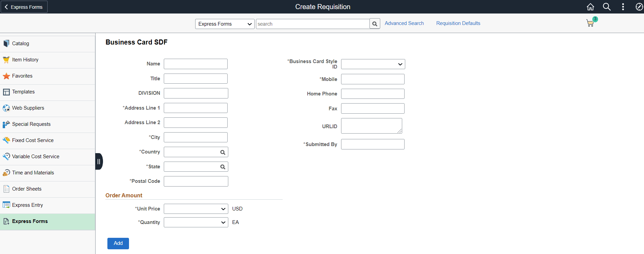The width and height of the screenshot is (644, 254).
Task: Click the Title input field
Action: click(x=196, y=79)
